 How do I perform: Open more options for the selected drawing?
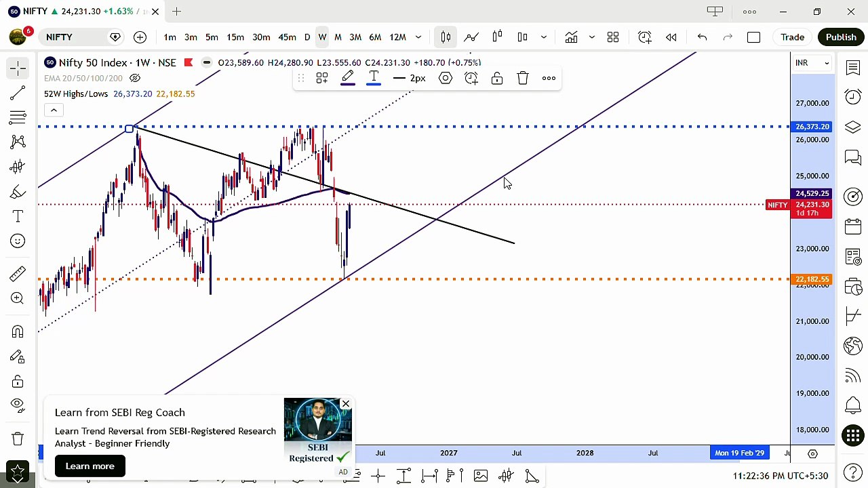(x=549, y=79)
